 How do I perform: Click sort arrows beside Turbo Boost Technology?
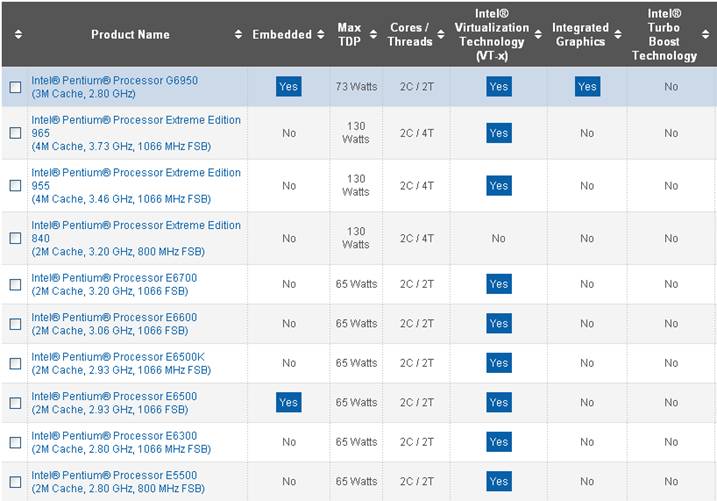click(706, 34)
